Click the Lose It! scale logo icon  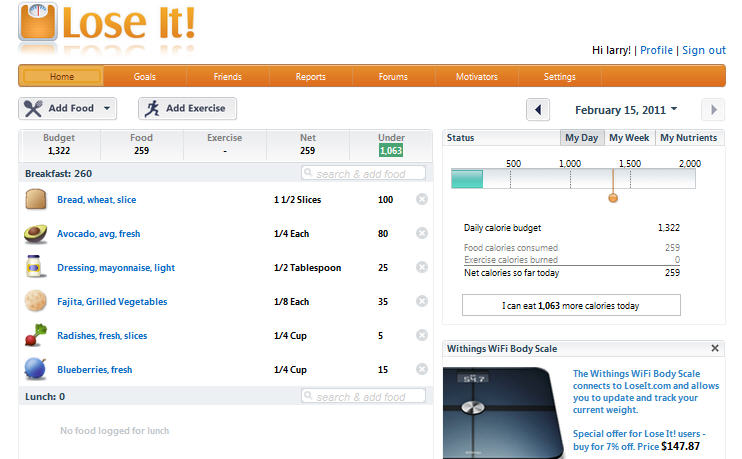pyautogui.click(x=38, y=22)
